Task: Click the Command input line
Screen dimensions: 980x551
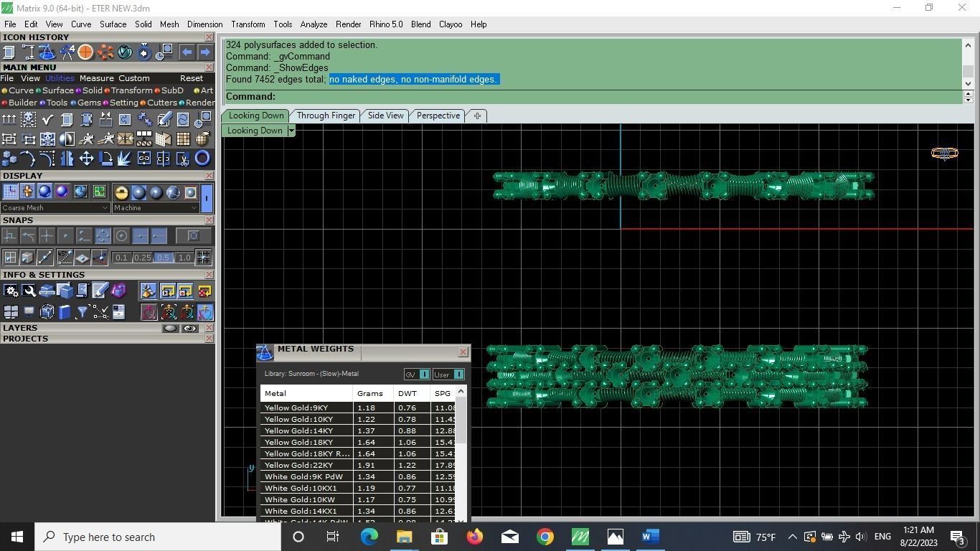Action: pyautogui.click(x=593, y=97)
